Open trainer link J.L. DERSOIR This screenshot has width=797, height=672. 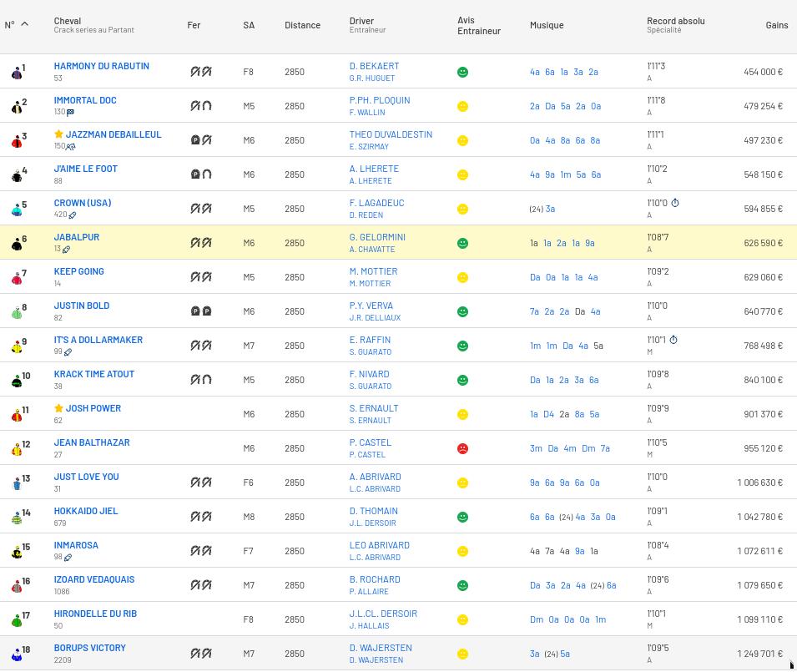371,523
